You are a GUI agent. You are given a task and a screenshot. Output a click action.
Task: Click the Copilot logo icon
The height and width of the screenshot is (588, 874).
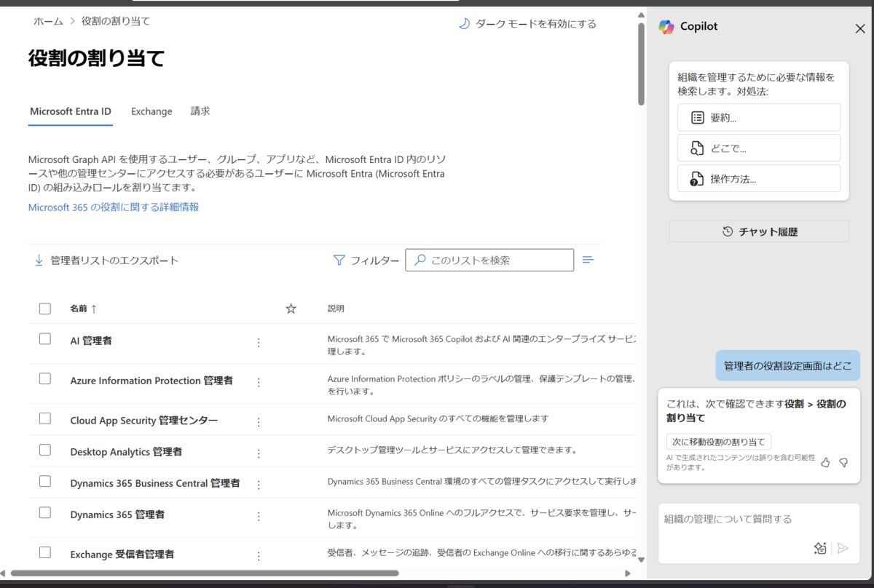[666, 26]
